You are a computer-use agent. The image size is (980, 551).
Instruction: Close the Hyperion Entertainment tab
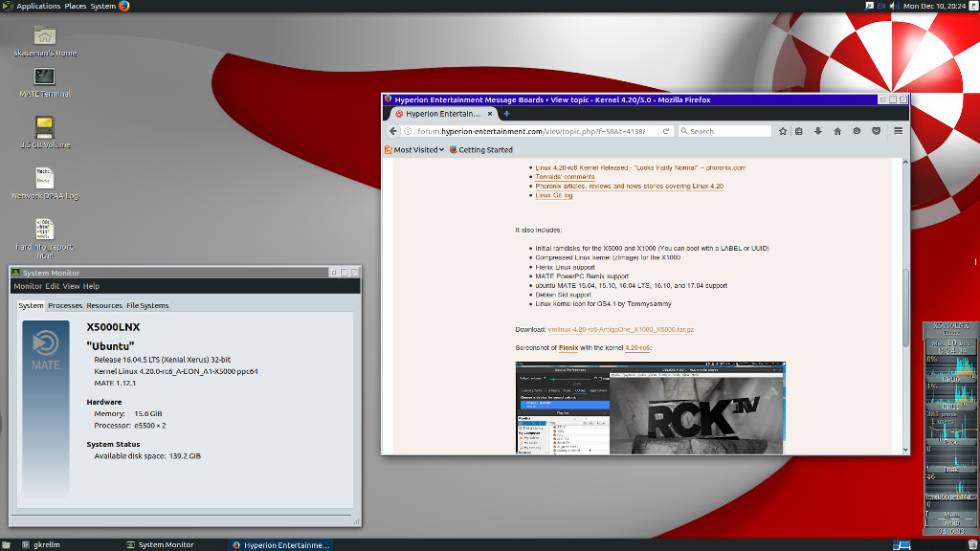[490, 114]
